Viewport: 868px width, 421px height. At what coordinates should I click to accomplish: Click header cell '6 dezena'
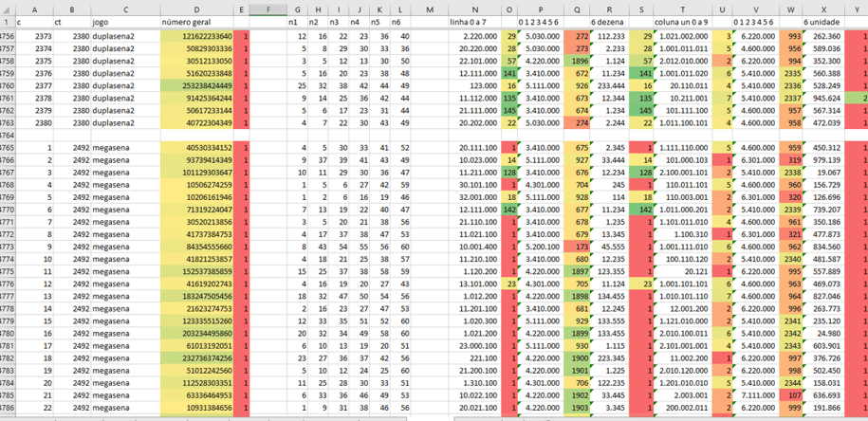tap(609, 22)
